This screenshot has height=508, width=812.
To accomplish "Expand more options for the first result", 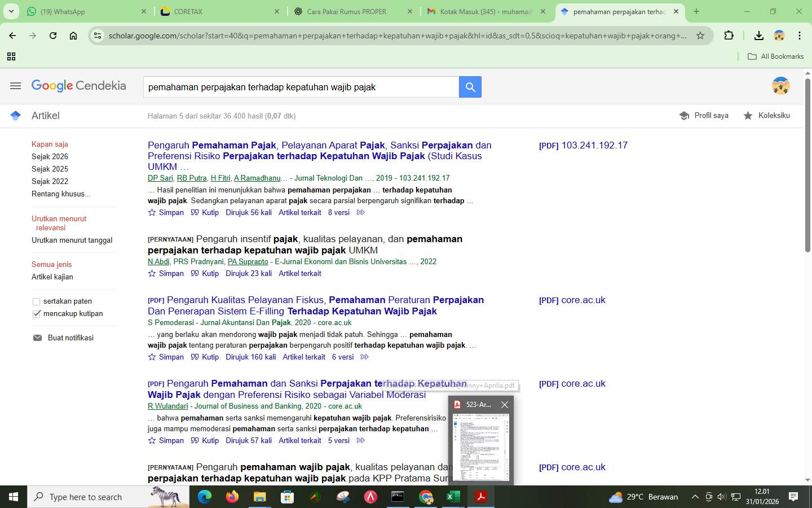I will coord(359,213).
